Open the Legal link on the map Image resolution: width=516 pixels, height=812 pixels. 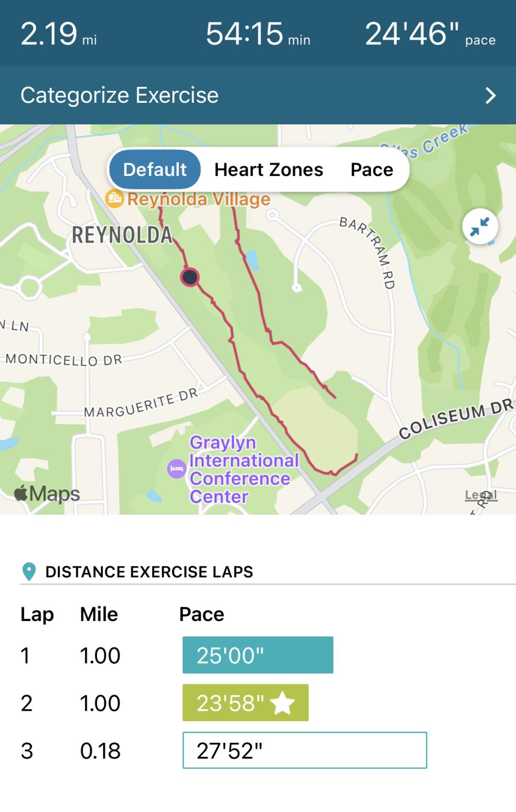(480, 495)
